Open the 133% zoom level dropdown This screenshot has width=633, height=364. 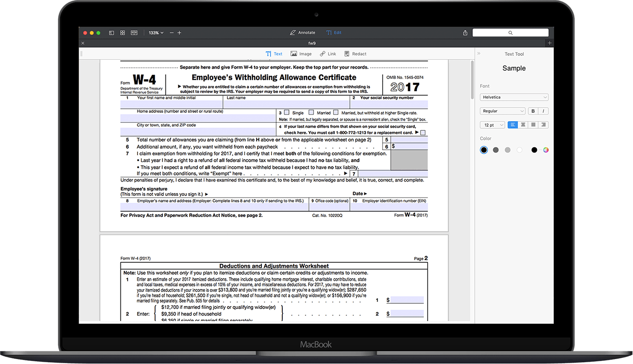pos(156,33)
